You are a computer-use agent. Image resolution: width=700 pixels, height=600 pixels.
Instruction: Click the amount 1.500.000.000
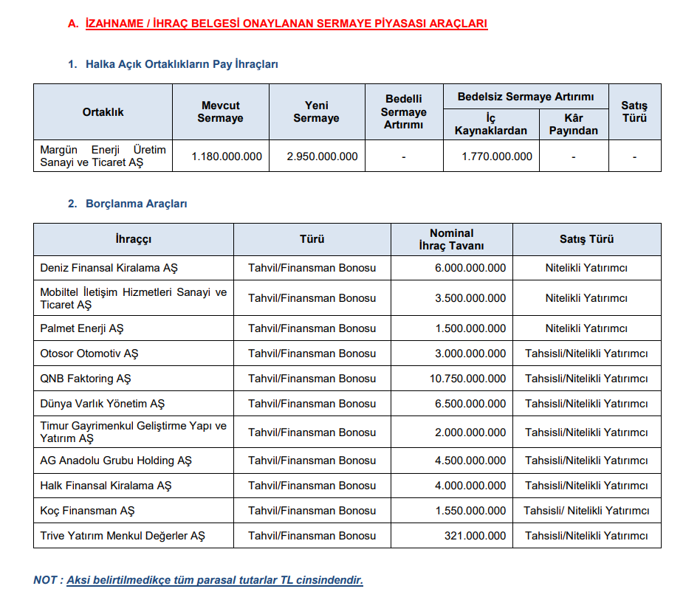(470, 328)
